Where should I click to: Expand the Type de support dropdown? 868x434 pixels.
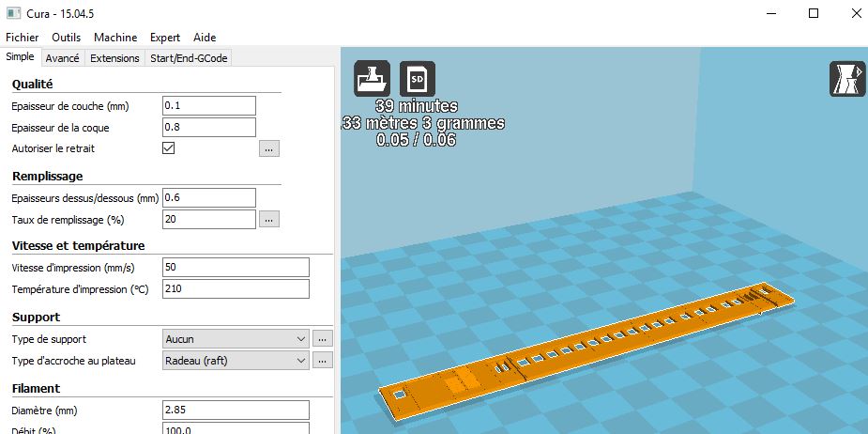pos(236,339)
